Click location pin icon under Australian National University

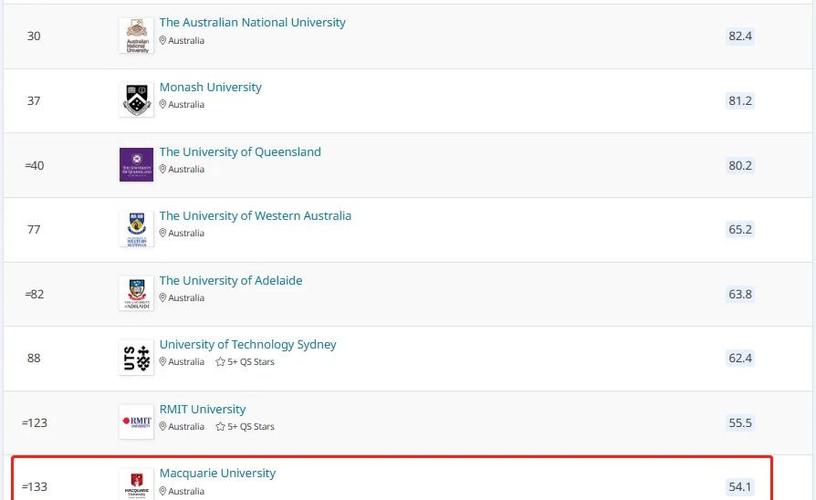162,41
